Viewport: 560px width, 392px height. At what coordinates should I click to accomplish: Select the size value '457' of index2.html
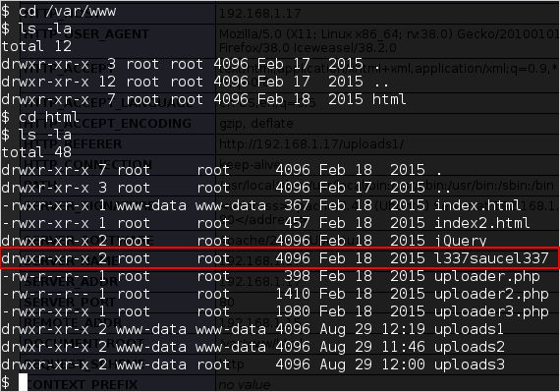click(297, 223)
